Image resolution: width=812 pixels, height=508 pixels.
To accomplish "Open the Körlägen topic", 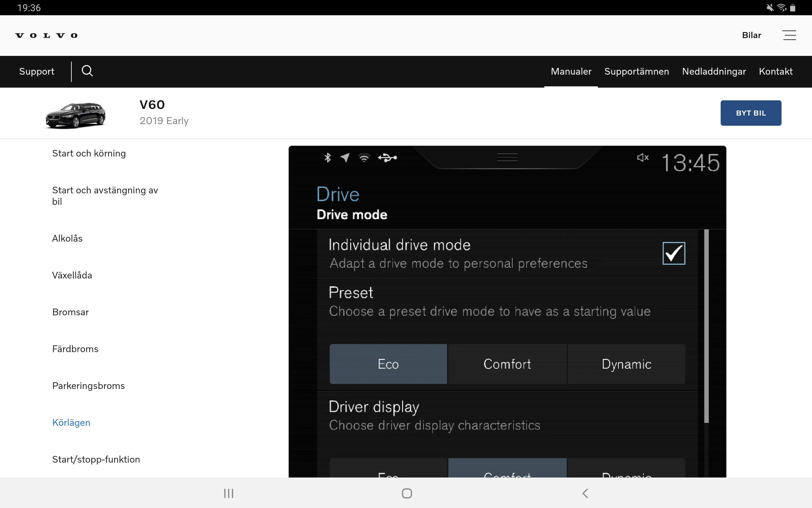I will pos(71,422).
